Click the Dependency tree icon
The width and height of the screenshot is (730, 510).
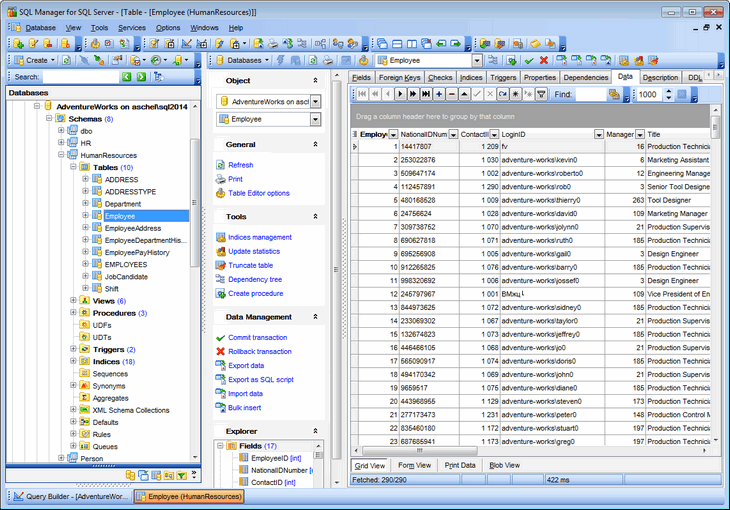221,279
